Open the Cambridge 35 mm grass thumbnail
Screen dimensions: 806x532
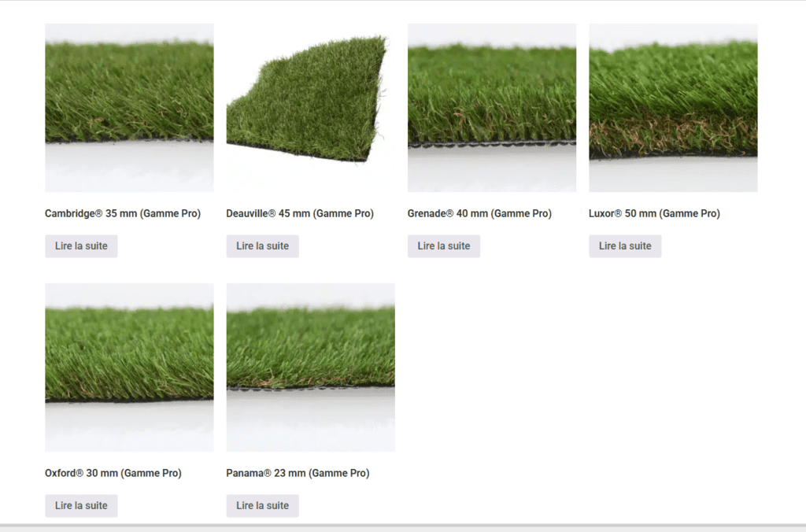pos(129,108)
